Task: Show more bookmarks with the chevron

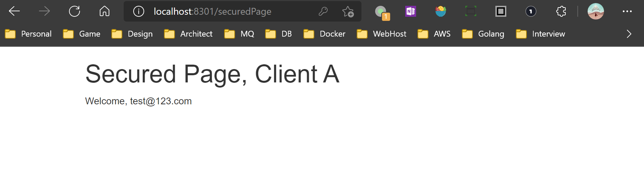Action: (x=629, y=34)
